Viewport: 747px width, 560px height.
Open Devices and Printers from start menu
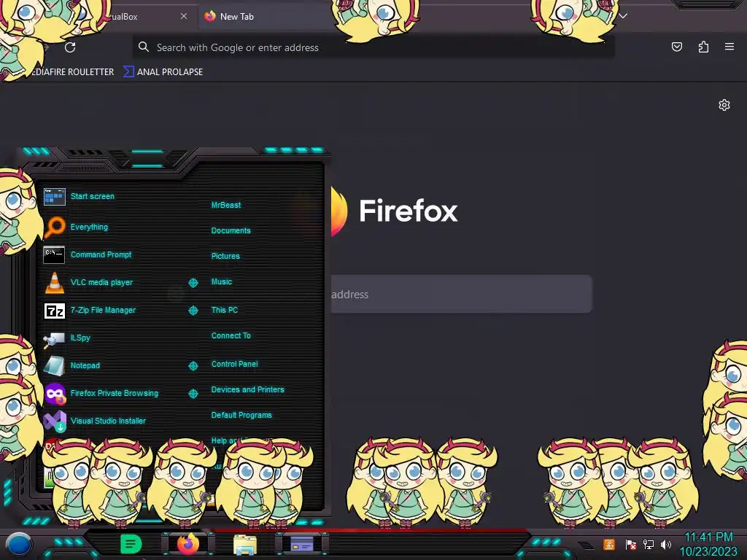point(247,389)
